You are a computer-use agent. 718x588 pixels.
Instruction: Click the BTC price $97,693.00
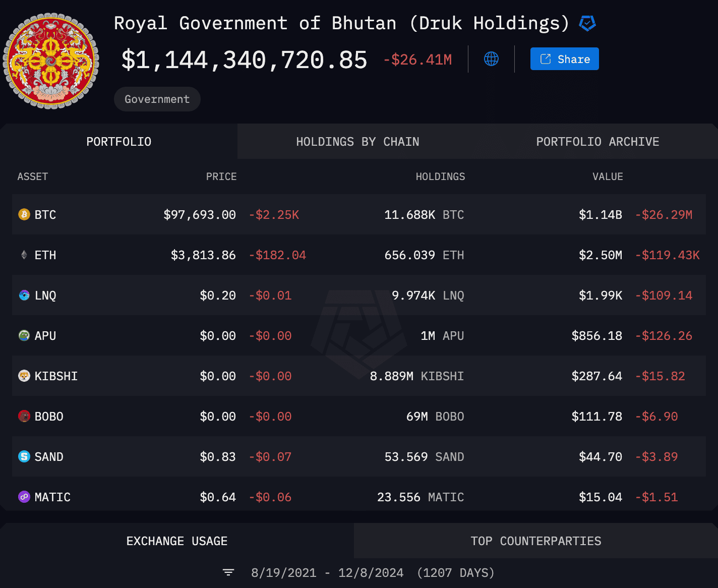pyautogui.click(x=200, y=215)
